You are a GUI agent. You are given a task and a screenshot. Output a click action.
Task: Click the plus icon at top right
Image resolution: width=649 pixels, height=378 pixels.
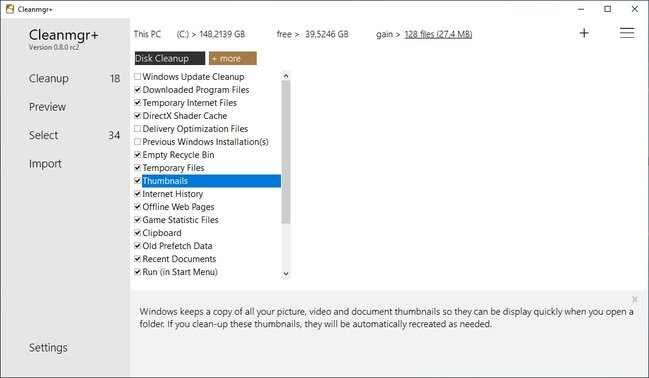tap(584, 33)
